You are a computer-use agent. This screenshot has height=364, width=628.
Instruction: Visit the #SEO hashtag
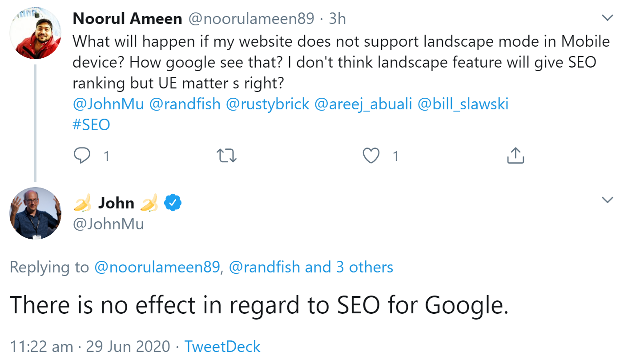[x=92, y=124]
